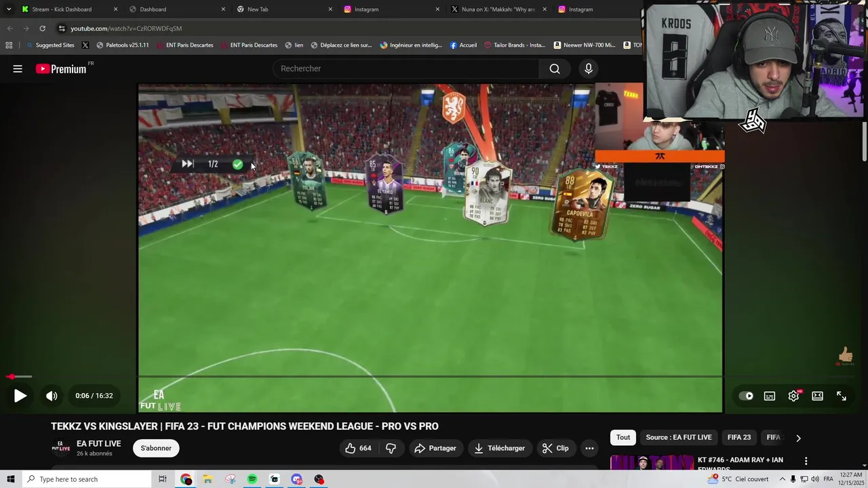Image resolution: width=868 pixels, height=488 pixels.
Task: Play the paused video
Action: coord(20,396)
